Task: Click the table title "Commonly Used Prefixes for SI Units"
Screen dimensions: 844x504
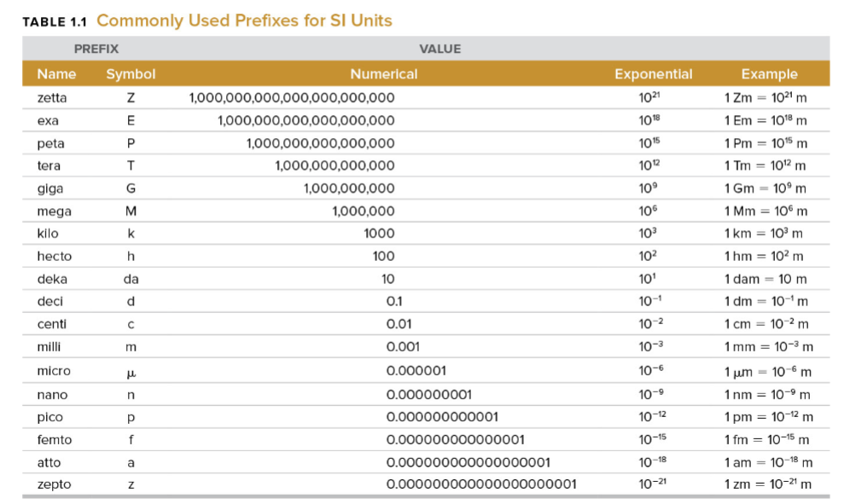Action: (244, 20)
